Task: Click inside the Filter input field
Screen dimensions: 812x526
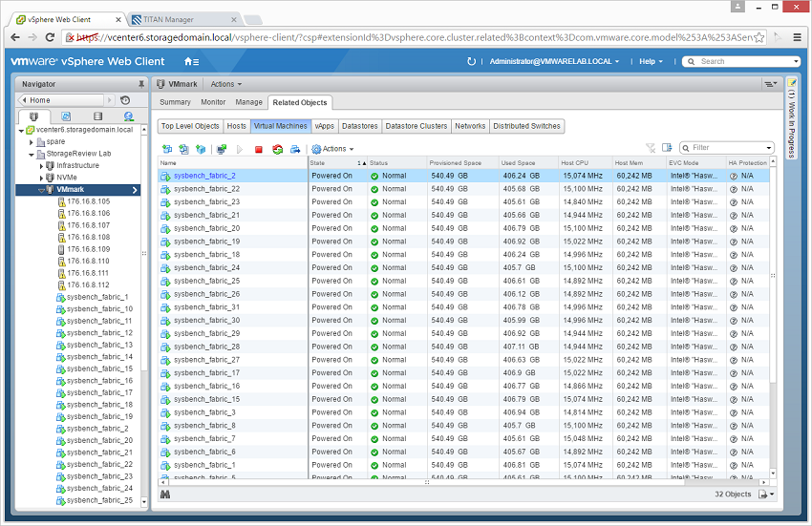Action: tap(728, 148)
